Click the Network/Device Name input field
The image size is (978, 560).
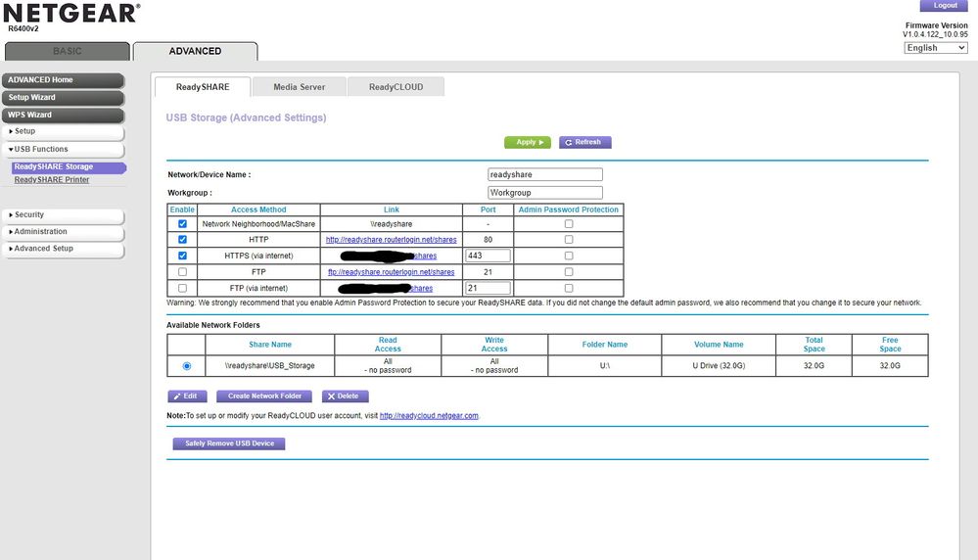coord(545,174)
